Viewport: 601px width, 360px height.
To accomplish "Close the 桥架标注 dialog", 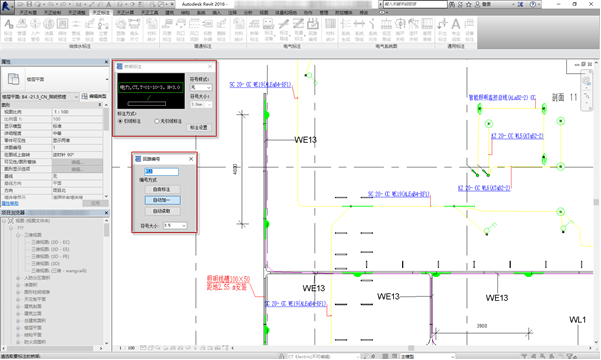I will click(x=210, y=66).
